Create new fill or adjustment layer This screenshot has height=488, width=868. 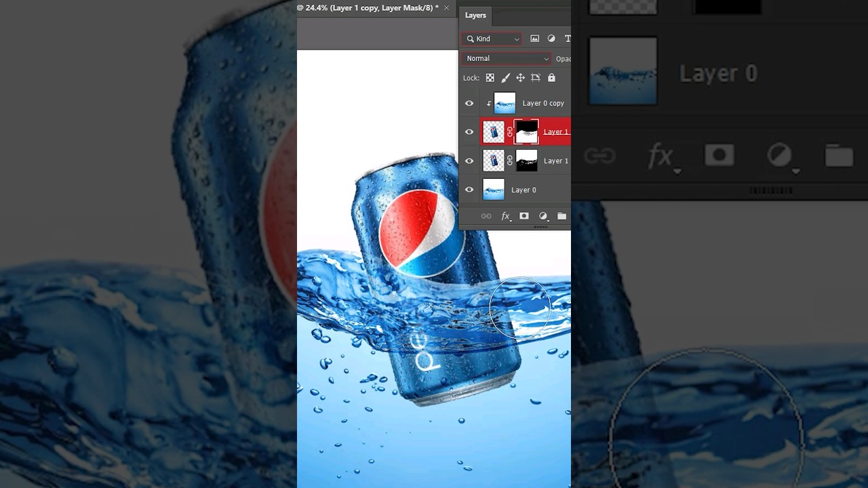coord(543,216)
